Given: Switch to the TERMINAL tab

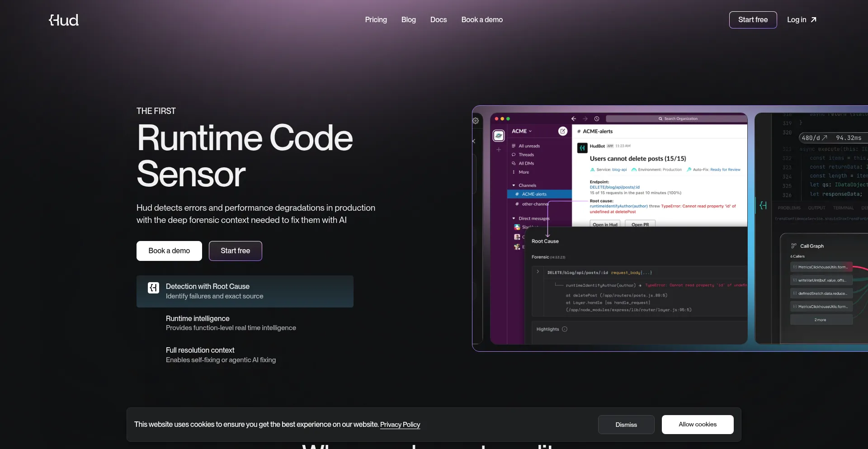Looking at the screenshot, I should 843,208.
